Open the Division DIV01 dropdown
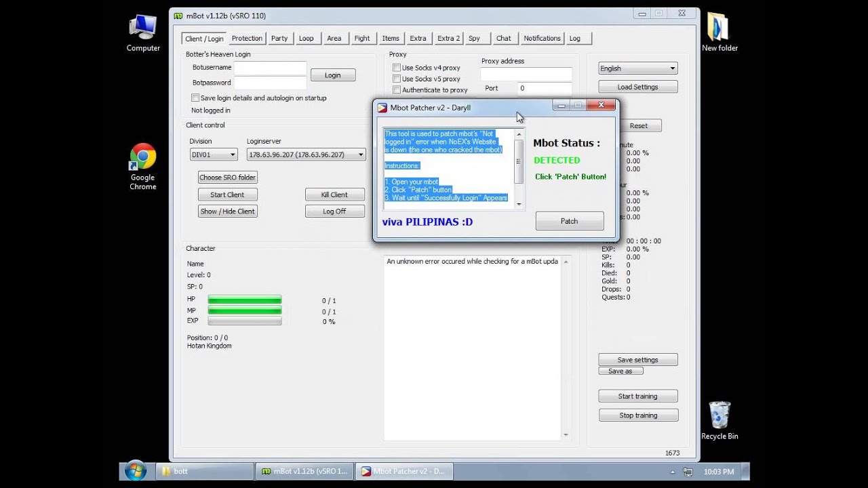Screen dimensions: 868x488 coord(214,155)
